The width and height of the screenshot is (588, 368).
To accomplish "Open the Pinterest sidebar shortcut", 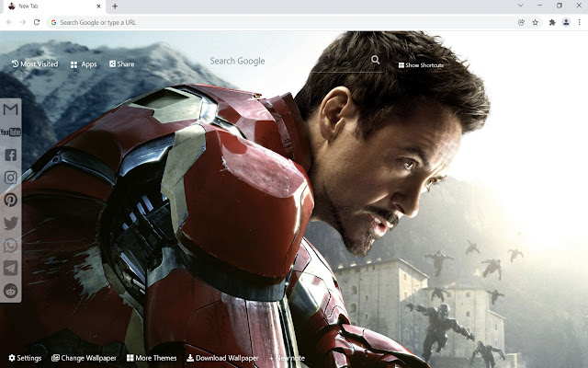I will [x=10, y=200].
